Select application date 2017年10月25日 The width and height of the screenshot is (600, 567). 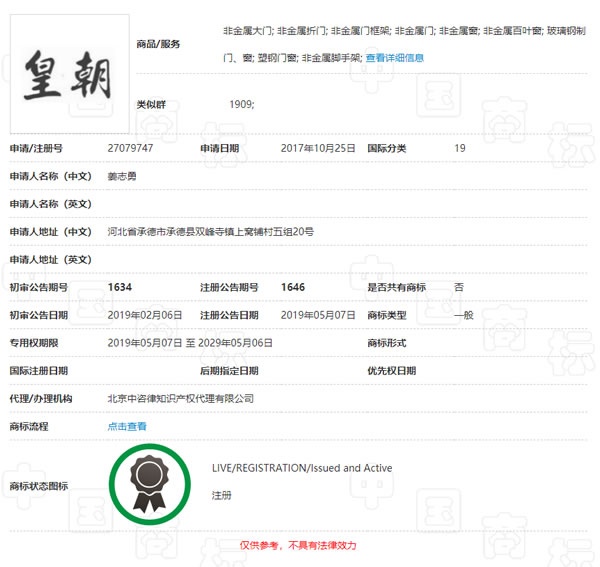tap(318, 148)
